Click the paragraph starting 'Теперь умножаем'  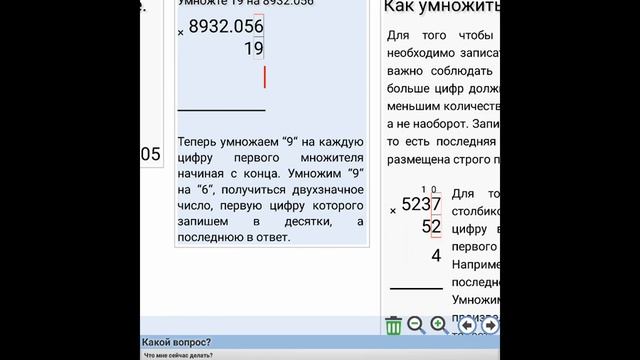click(x=270, y=189)
